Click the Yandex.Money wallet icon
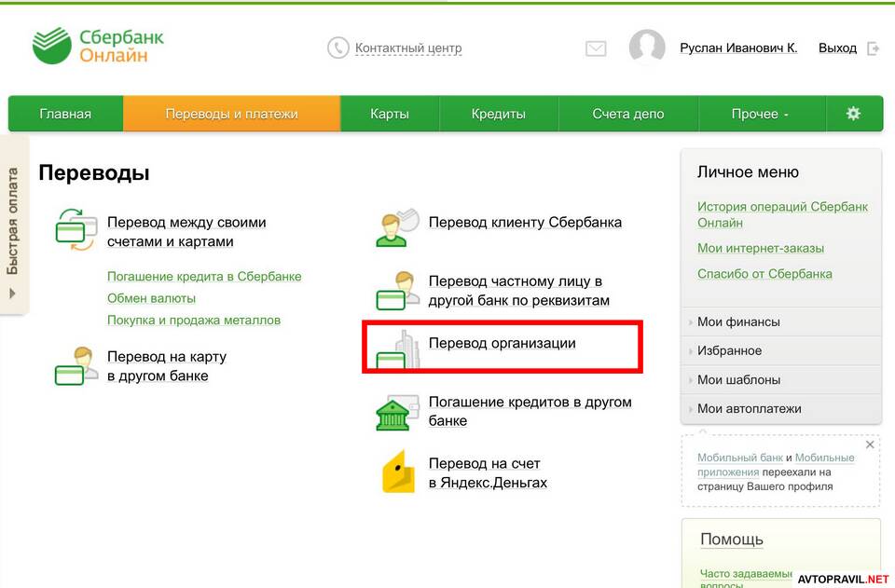This screenshot has height=588, width=895. [398, 472]
